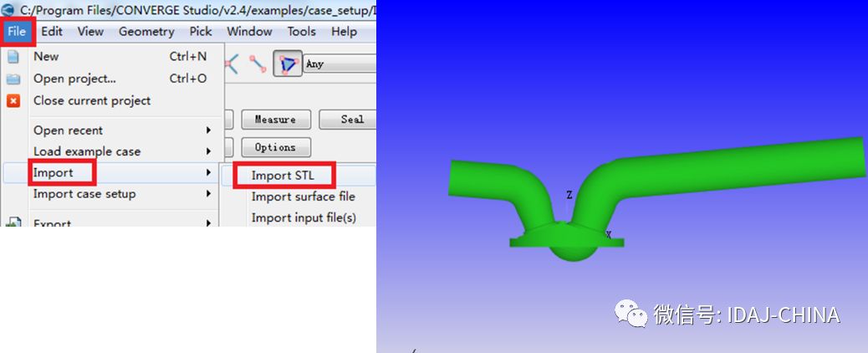Select the vertex pick tool icon
The width and height of the screenshot is (868, 353).
coord(232,64)
